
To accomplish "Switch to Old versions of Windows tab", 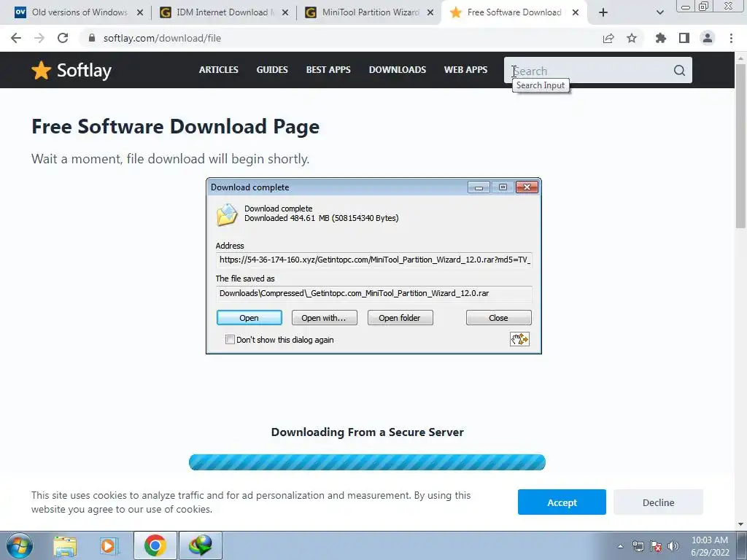I will pos(80,12).
